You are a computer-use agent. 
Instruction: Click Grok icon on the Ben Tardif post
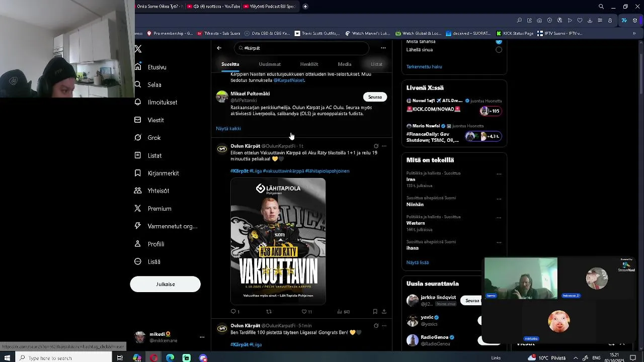click(376, 326)
